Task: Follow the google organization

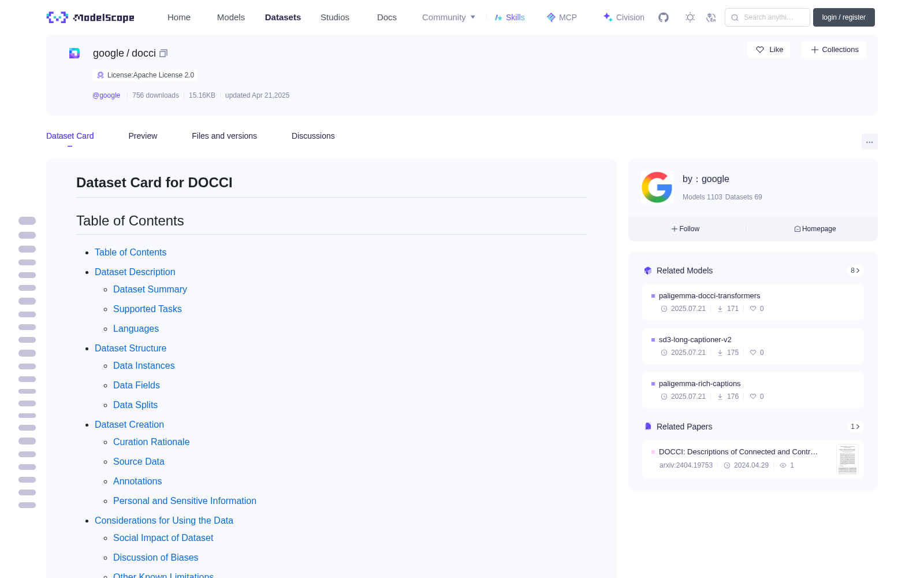Action: click(685, 229)
